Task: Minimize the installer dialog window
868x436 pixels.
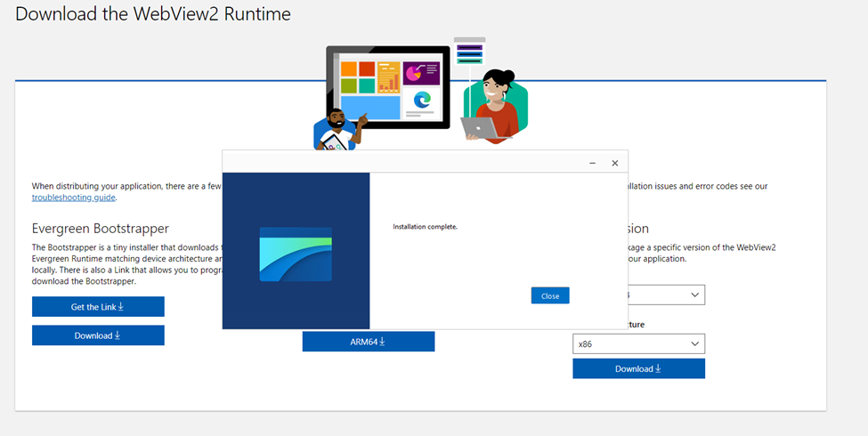Action: [x=593, y=163]
